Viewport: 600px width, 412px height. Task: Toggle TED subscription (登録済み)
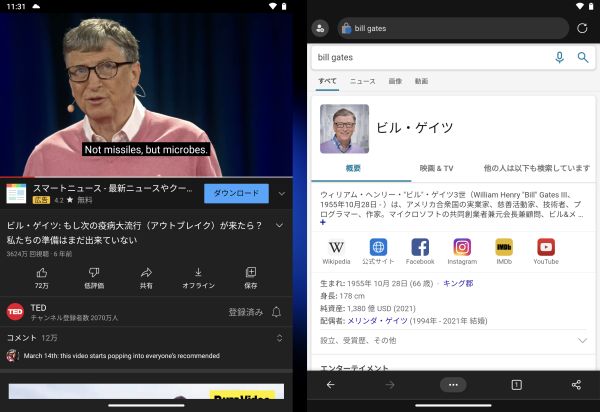245,312
